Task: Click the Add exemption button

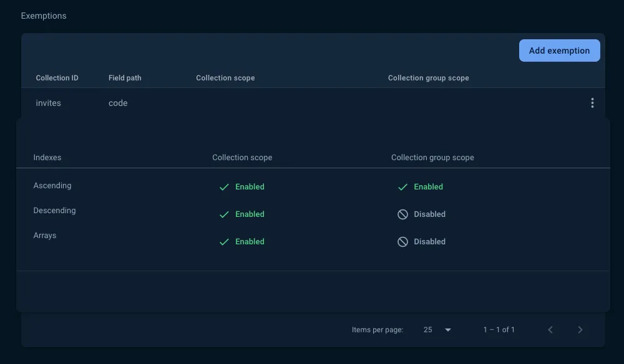Action: point(559,50)
